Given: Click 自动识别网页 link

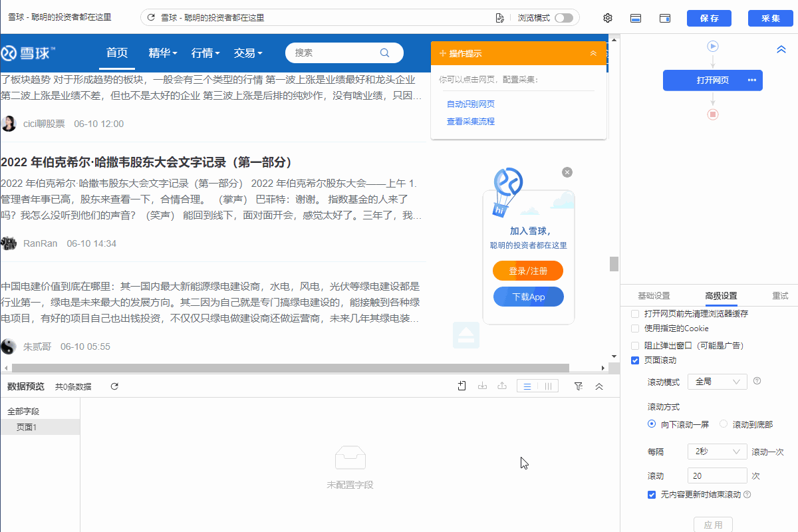Looking at the screenshot, I should pos(471,104).
